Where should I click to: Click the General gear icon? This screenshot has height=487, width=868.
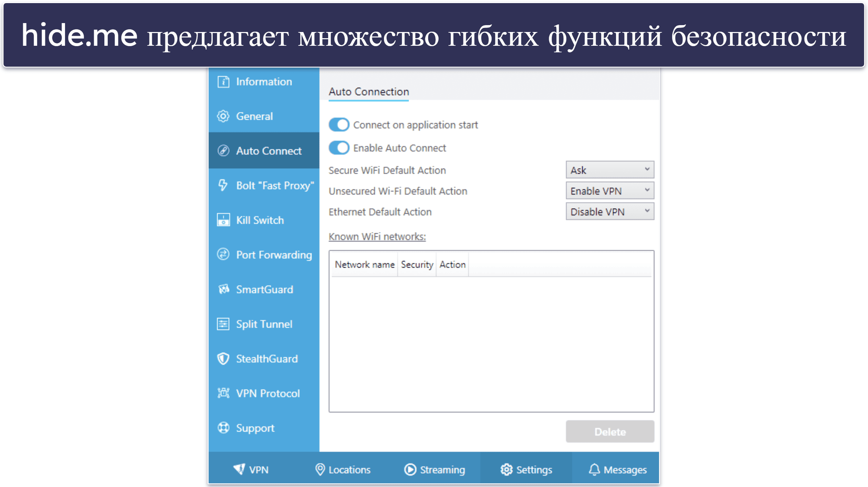[223, 116]
